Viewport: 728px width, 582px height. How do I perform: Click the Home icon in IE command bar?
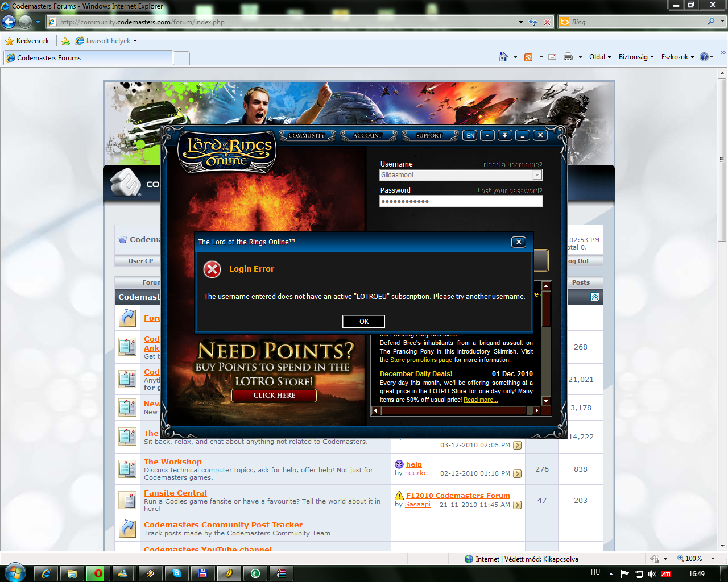(x=503, y=57)
